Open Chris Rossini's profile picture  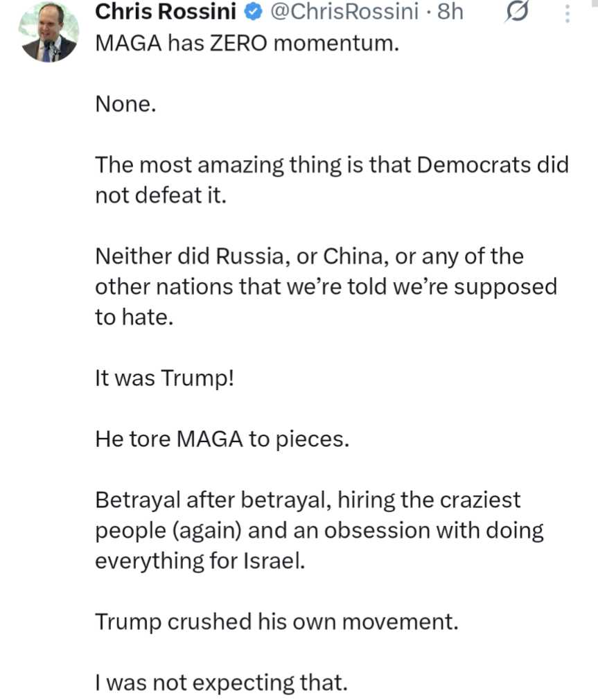coord(49,33)
